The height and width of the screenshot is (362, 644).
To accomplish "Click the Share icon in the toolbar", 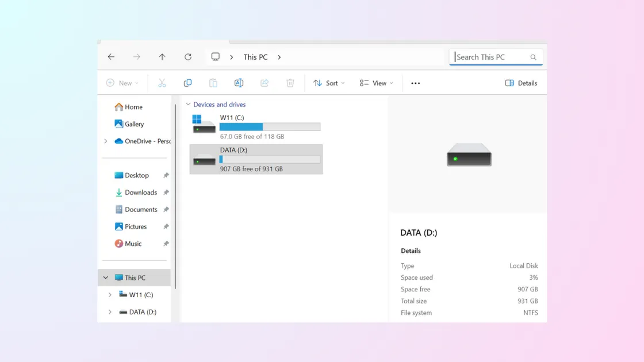I will (264, 83).
